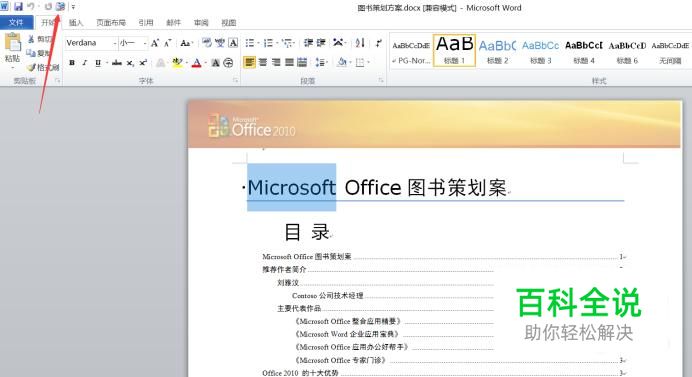Toggle Subscript formatting
This screenshot has width=692, height=377.
click(x=130, y=63)
